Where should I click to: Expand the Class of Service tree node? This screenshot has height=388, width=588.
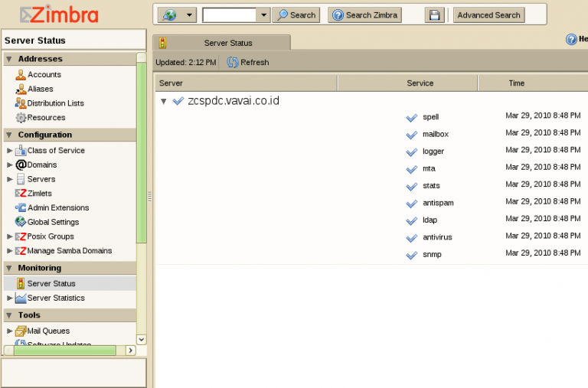(10, 151)
